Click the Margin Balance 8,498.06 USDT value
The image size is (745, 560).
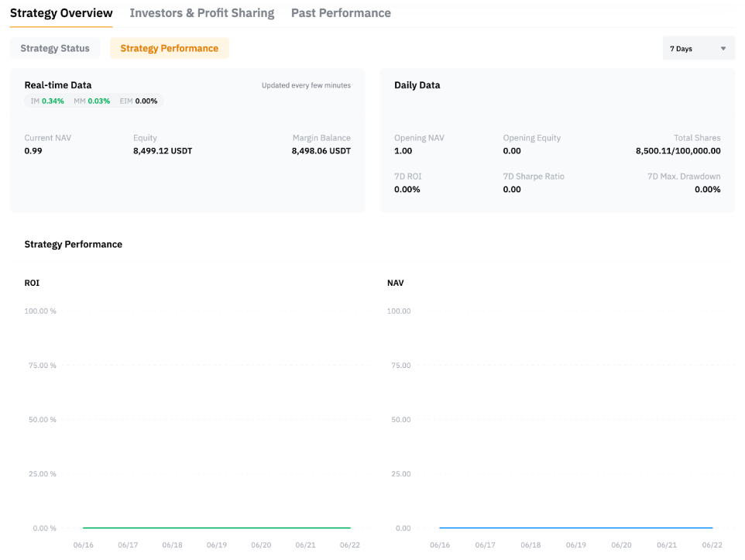click(321, 151)
